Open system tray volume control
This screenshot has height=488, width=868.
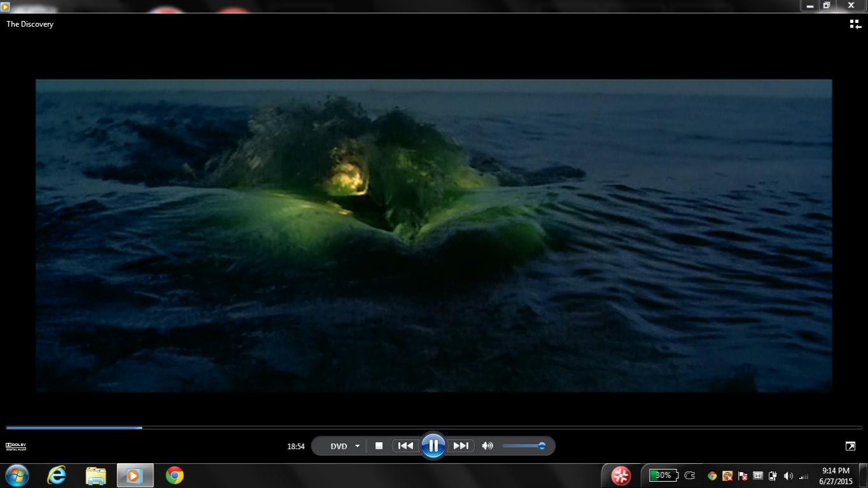click(x=788, y=476)
